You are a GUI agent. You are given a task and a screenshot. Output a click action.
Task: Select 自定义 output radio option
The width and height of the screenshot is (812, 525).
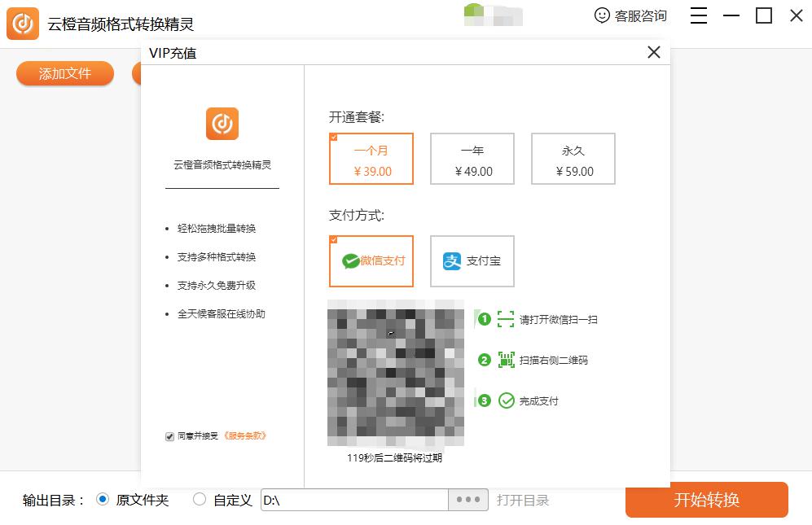coord(200,500)
